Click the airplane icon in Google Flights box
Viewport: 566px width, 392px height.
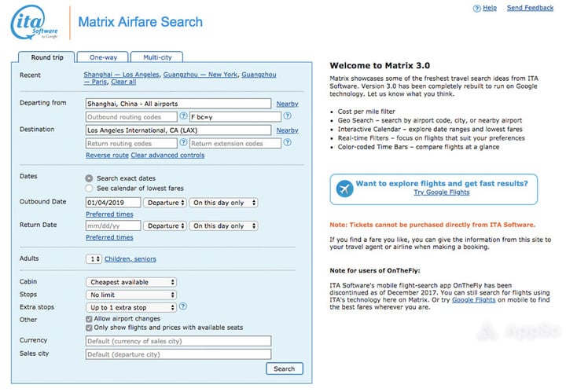(x=345, y=189)
